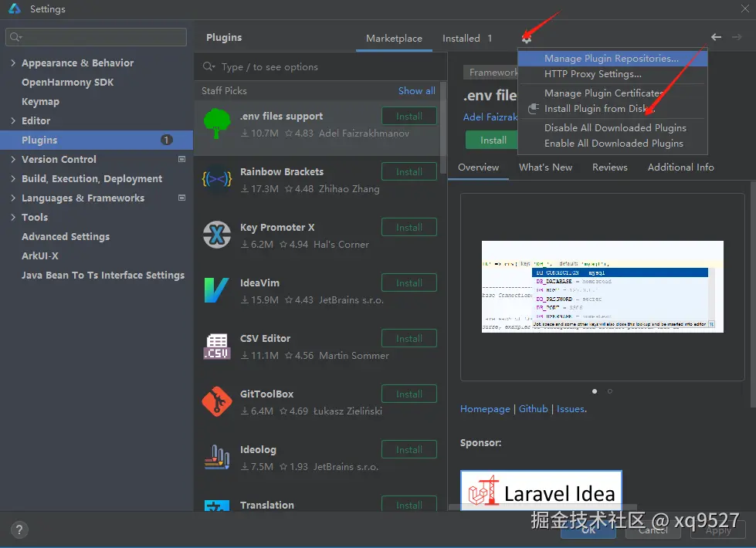Switch to the Installed tab
This screenshot has height=548, width=756.
(466, 38)
